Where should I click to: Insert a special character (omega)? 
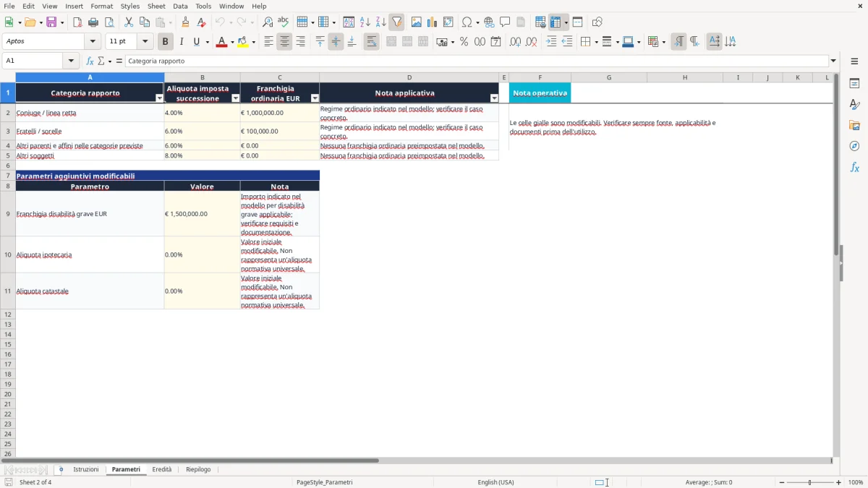[467, 22]
